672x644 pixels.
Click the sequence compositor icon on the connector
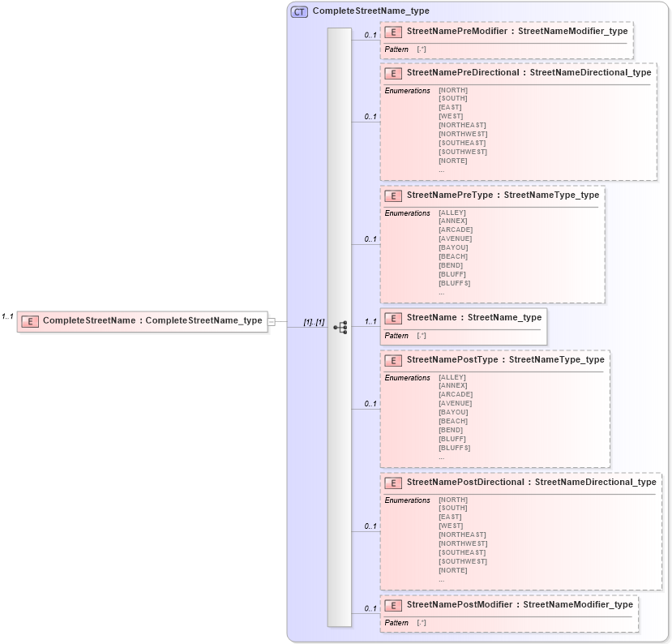click(340, 325)
